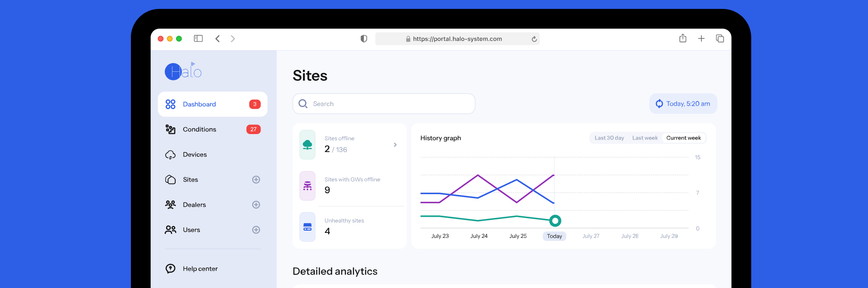868x288 pixels.
Task: Click the lock icon in address bar
Action: click(408, 39)
